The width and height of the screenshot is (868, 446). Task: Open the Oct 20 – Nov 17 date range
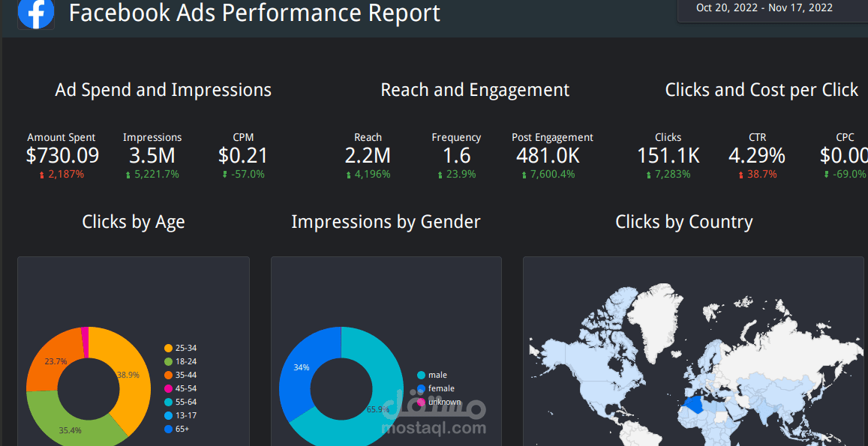click(x=772, y=10)
